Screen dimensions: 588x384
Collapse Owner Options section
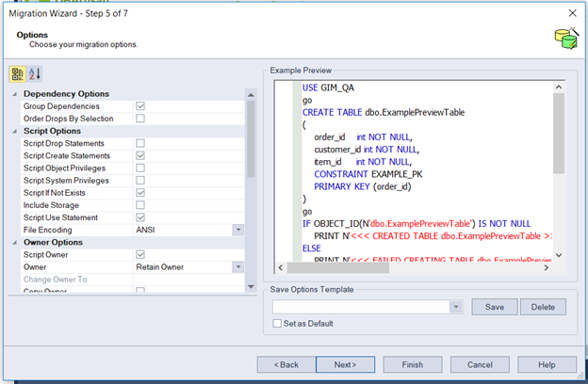[x=15, y=243]
